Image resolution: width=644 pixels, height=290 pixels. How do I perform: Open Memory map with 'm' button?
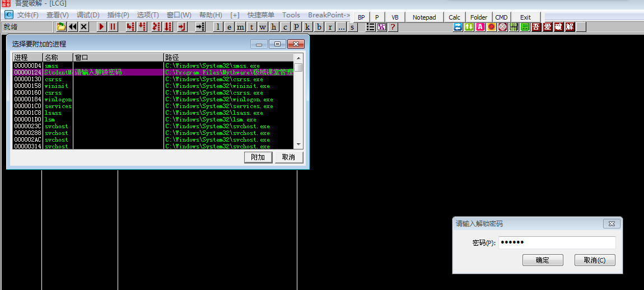coord(240,27)
